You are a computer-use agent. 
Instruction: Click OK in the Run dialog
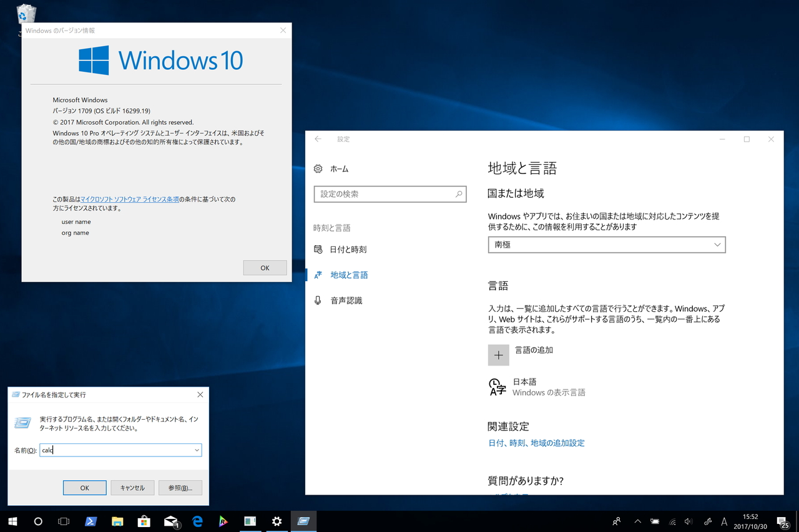point(85,488)
